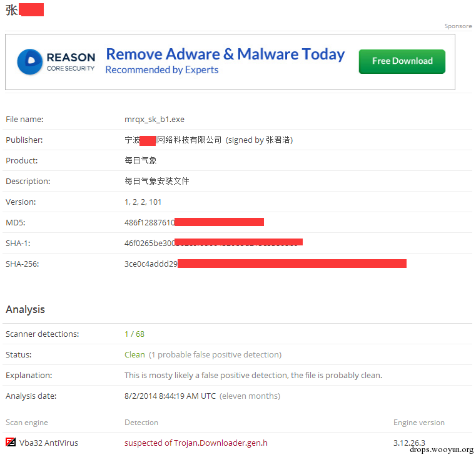Viewport: 476px width, 457px height.
Task: Select the version value 1, 2, 2, 101
Action: click(x=143, y=202)
